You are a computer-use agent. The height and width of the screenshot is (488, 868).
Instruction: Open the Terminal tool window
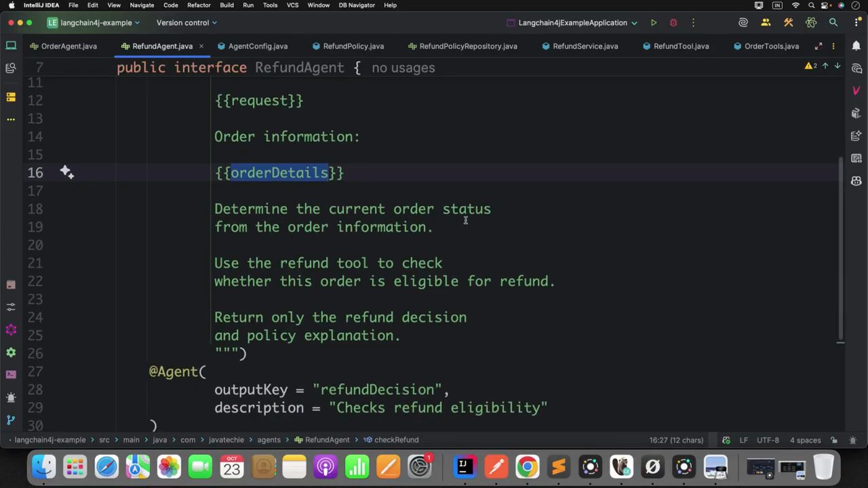11,374
